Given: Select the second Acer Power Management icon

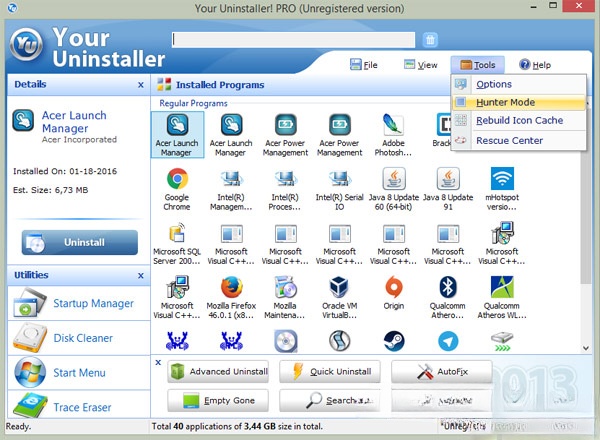Looking at the screenshot, I should tap(339, 134).
